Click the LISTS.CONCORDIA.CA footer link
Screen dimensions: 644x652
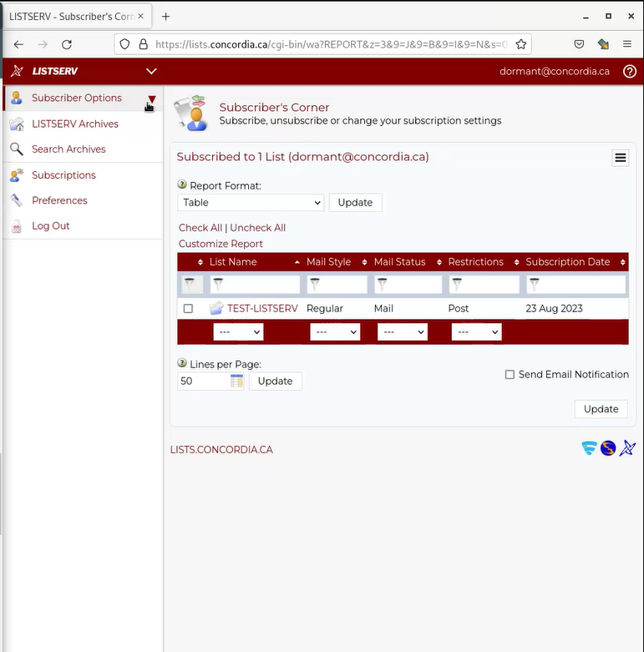(x=221, y=450)
